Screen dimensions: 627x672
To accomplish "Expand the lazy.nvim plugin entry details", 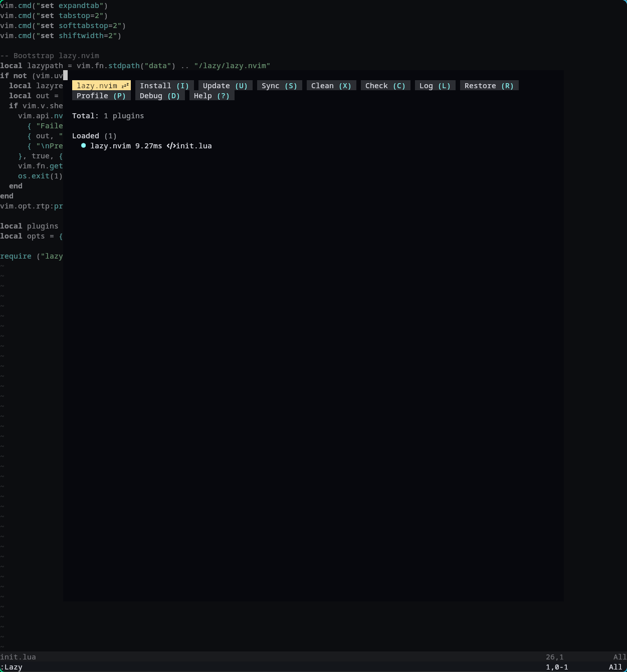I will tap(110, 146).
